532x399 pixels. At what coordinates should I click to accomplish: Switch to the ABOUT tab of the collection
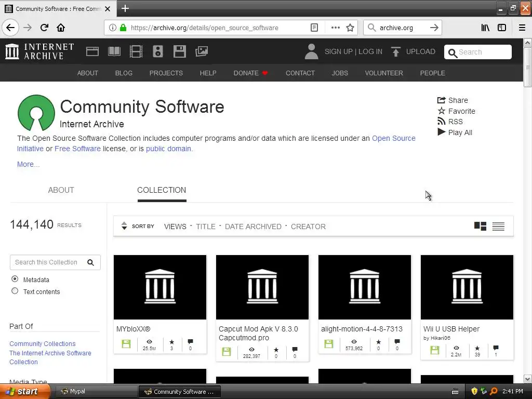click(61, 190)
